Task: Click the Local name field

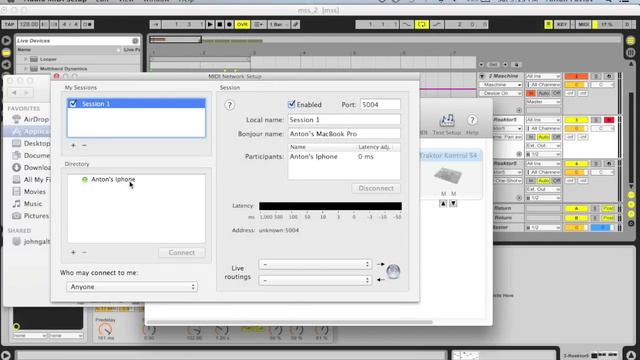Action: click(344, 120)
